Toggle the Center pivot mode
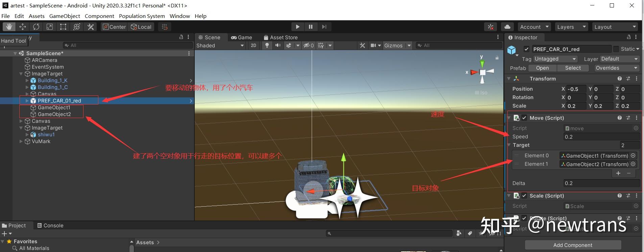This screenshot has height=252, width=644. click(x=114, y=27)
